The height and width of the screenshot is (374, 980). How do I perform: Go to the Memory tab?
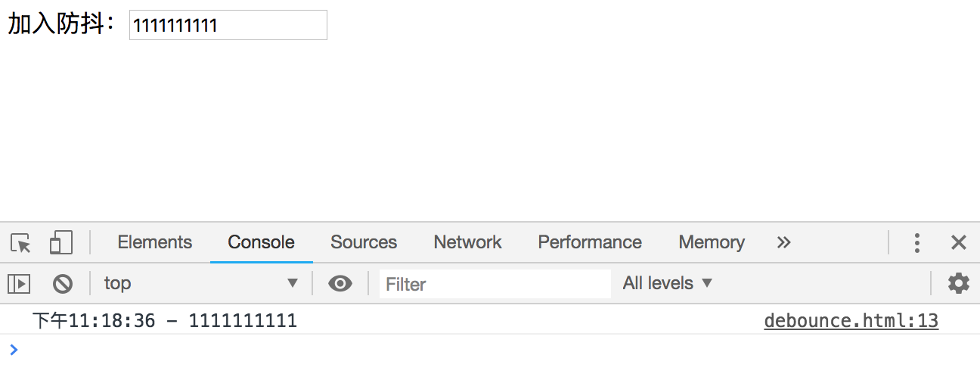coord(712,242)
